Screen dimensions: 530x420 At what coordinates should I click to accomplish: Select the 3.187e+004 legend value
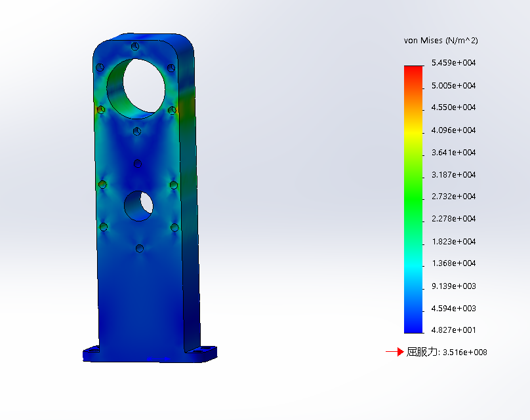tap(454, 175)
